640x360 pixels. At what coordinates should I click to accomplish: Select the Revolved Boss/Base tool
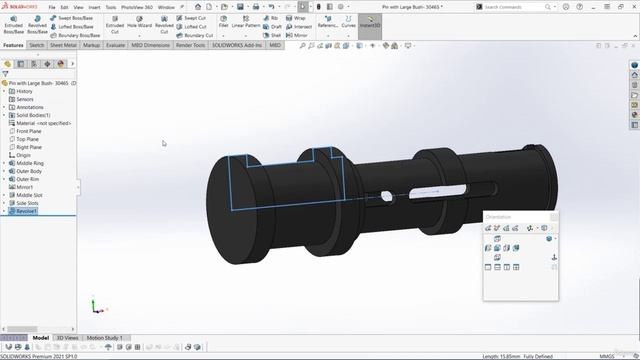37,25
